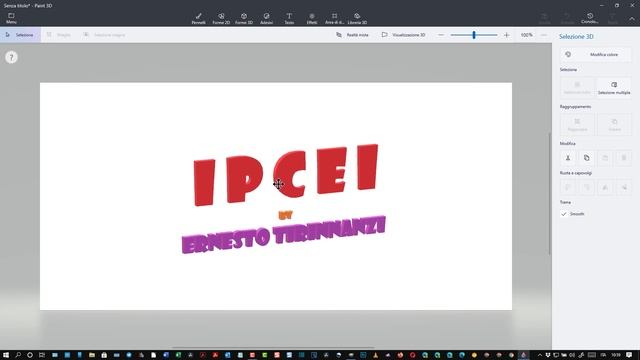This screenshot has height=360, width=640.
Task: Toggle the Smooth checkbox
Action: [x=564, y=214]
